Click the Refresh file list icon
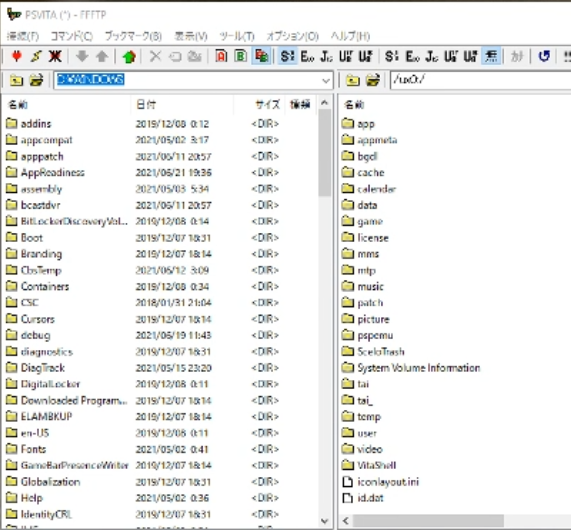The width and height of the screenshot is (571, 530). (544, 56)
